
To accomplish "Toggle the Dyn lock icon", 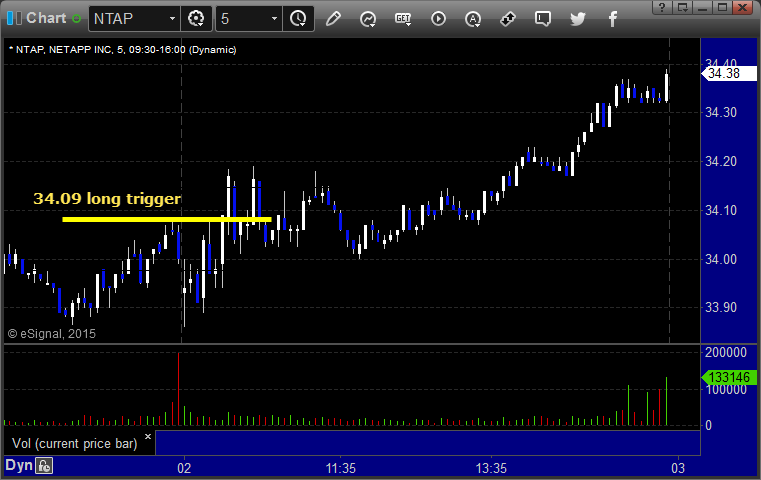I will pos(44,466).
